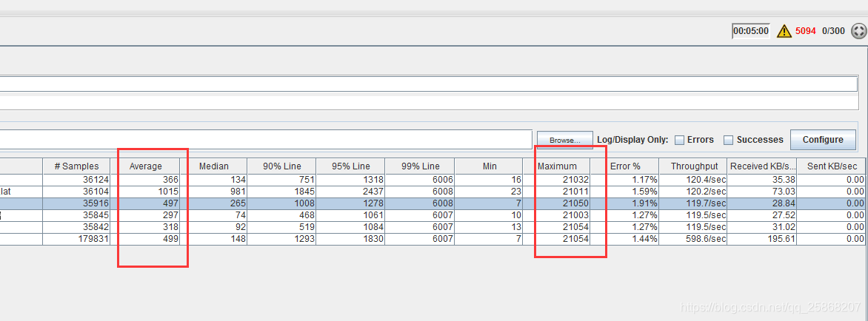Select the 35916 samples cell
The height and width of the screenshot is (321, 868).
tap(76, 203)
